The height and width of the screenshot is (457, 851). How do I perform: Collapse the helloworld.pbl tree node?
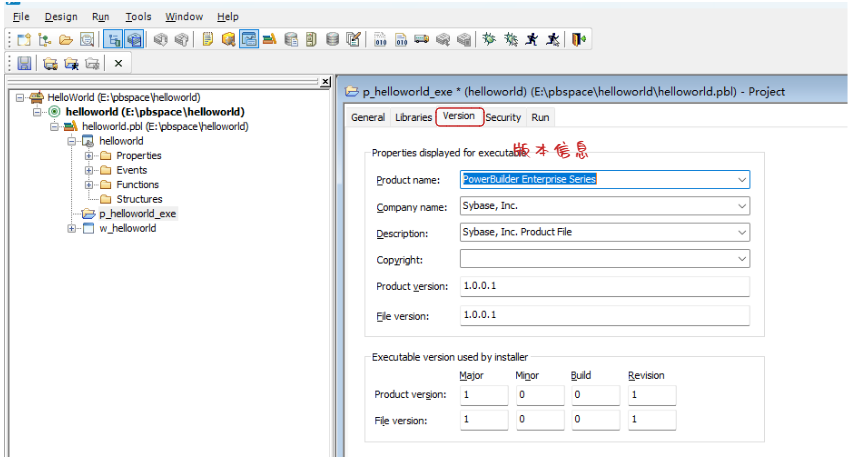(x=54, y=126)
